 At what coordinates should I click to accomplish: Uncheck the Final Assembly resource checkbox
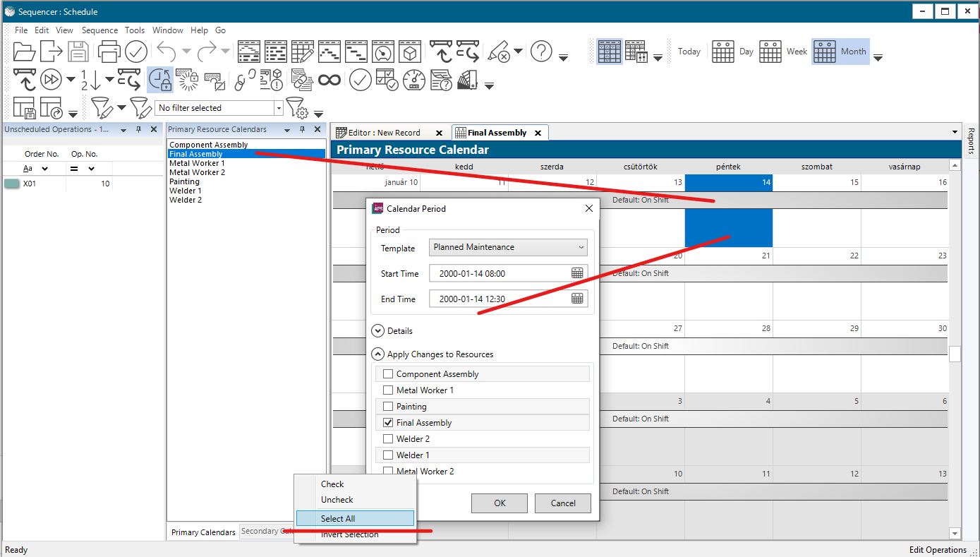click(x=388, y=423)
